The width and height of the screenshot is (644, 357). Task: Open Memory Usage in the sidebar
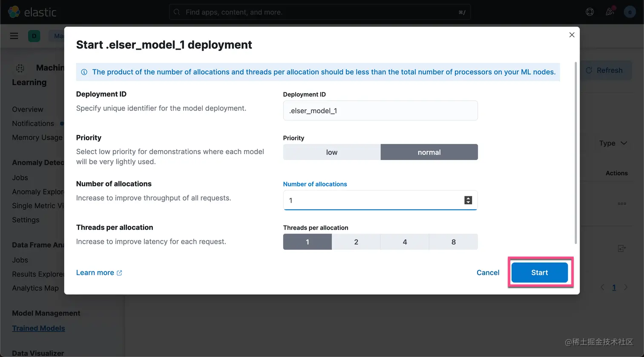coord(37,137)
